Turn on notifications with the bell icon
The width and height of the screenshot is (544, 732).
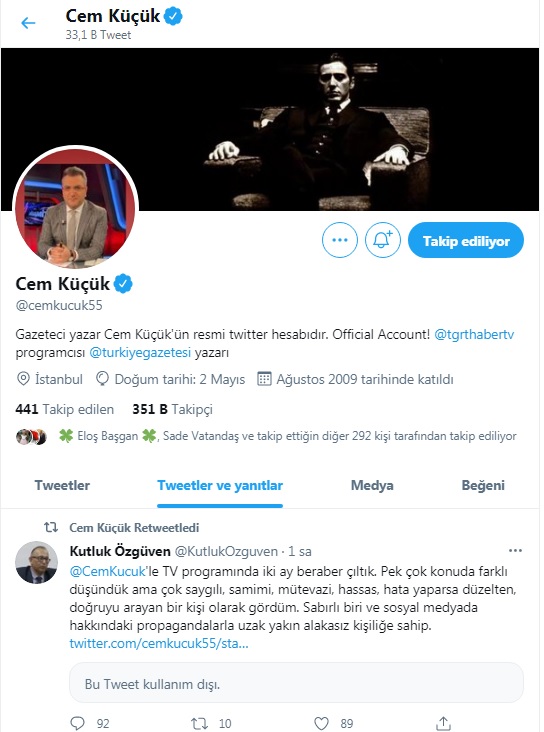point(382,240)
